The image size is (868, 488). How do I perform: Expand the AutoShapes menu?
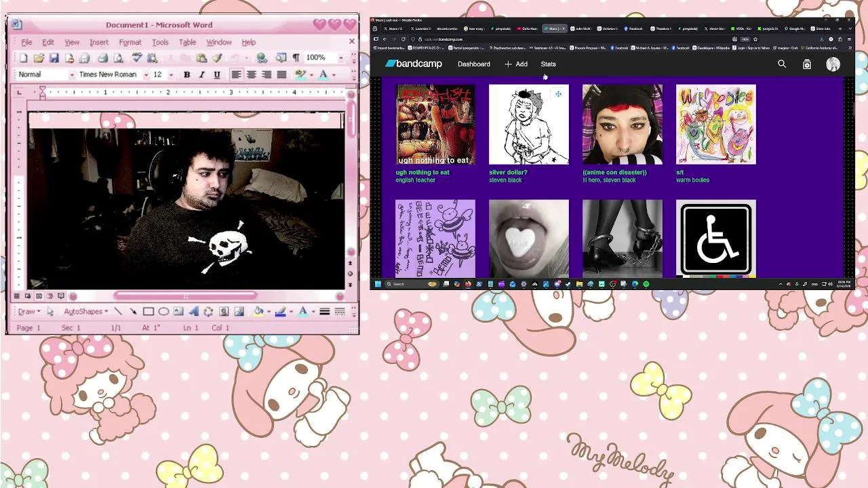click(x=85, y=312)
